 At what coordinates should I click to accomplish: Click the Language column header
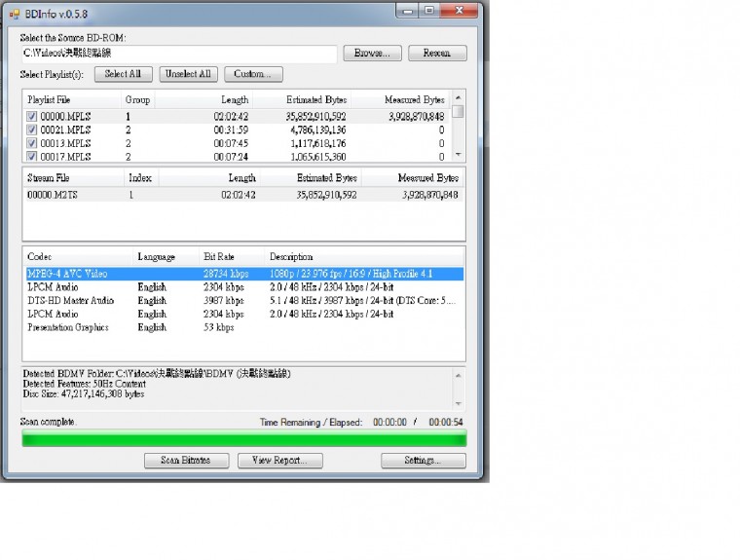[166, 257]
